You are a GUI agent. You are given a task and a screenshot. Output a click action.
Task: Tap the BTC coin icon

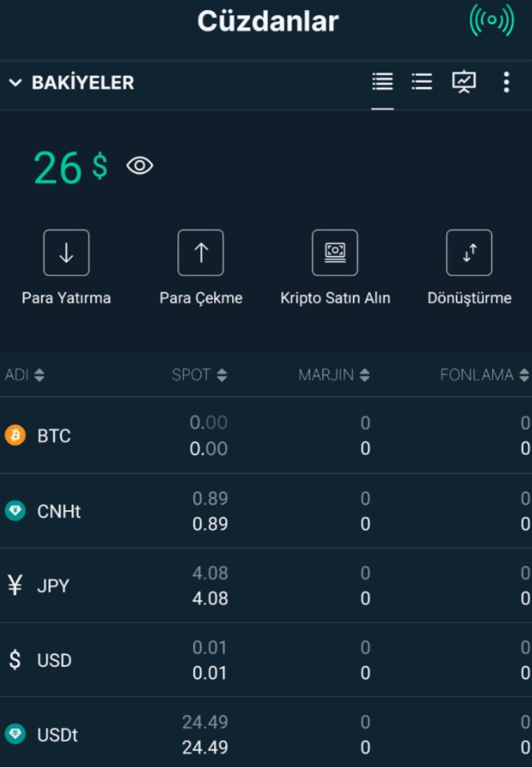click(15, 435)
